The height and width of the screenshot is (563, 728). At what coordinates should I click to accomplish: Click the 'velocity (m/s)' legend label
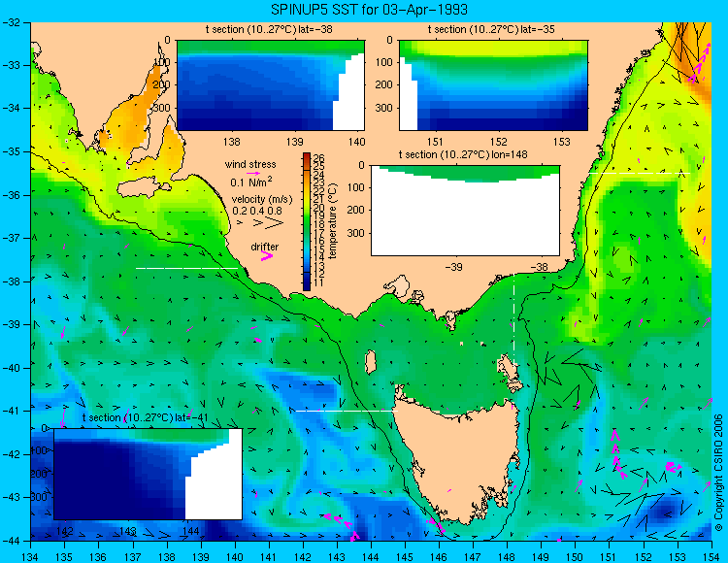(262, 200)
